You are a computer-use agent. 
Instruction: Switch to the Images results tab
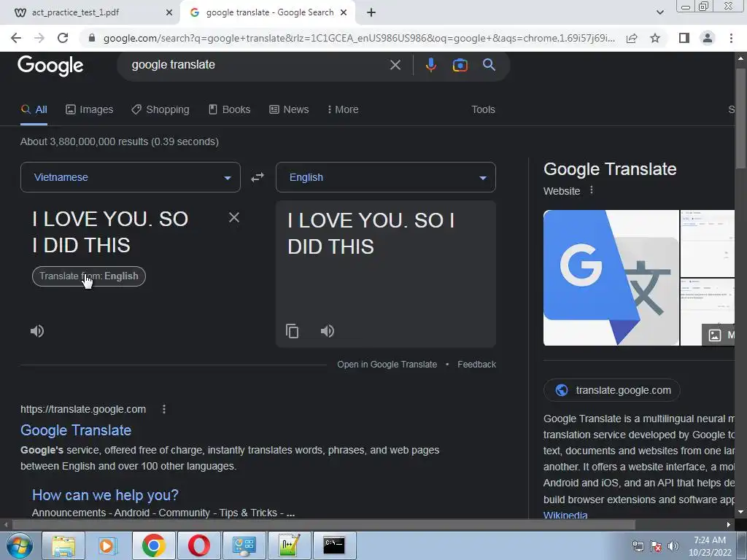[x=90, y=109]
